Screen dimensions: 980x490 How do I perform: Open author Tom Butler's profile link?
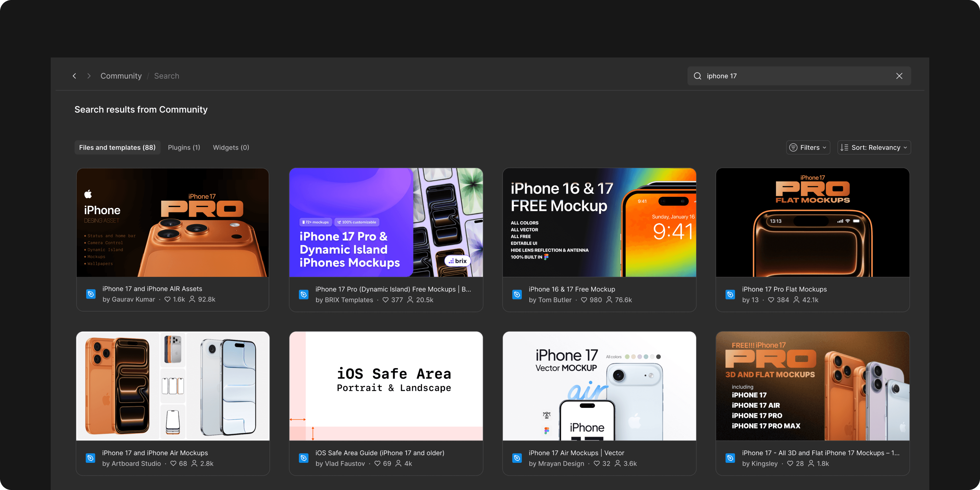[555, 300]
